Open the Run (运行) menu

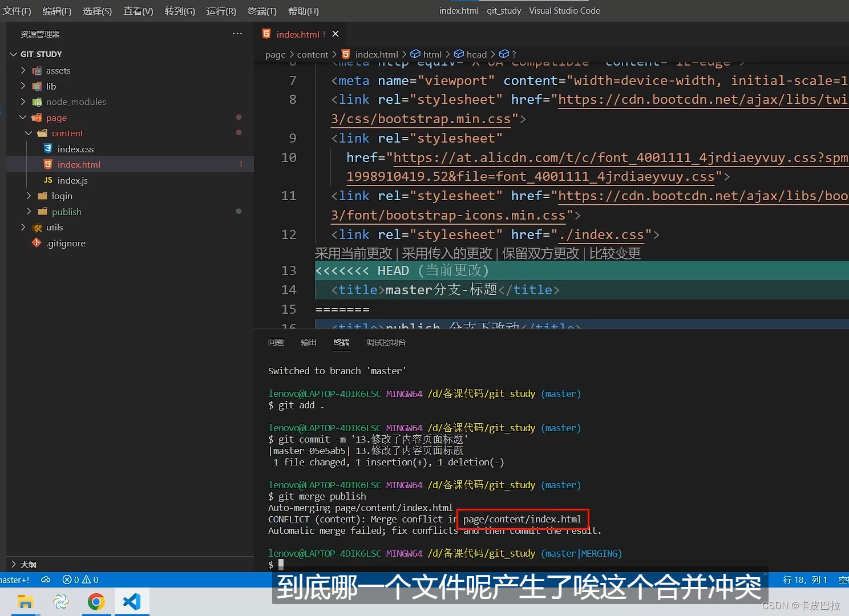click(x=221, y=11)
